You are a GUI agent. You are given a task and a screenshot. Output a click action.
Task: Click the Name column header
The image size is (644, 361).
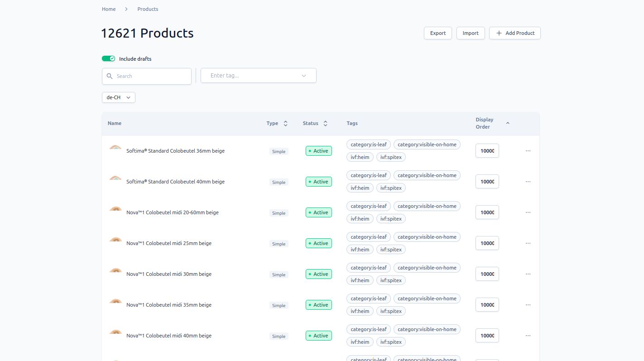(x=115, y=123)
